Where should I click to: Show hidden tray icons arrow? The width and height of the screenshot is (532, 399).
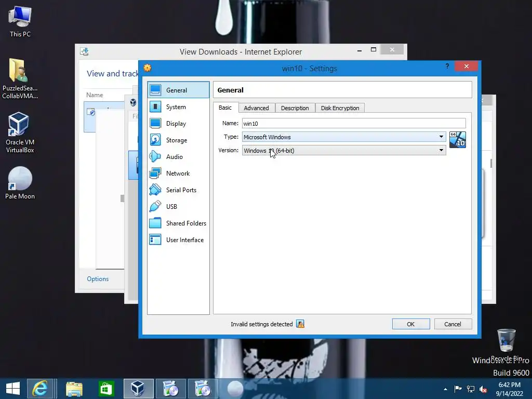pos(445,389)
